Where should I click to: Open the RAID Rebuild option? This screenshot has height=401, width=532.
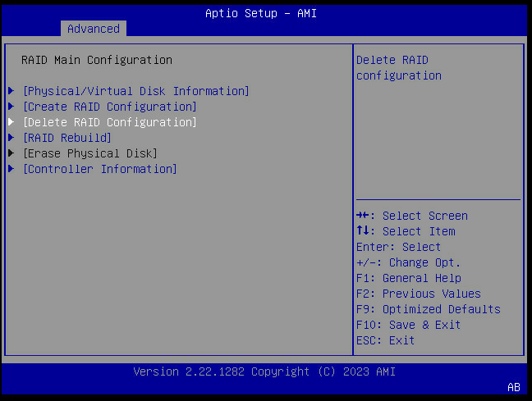click(x=66, y=138)
